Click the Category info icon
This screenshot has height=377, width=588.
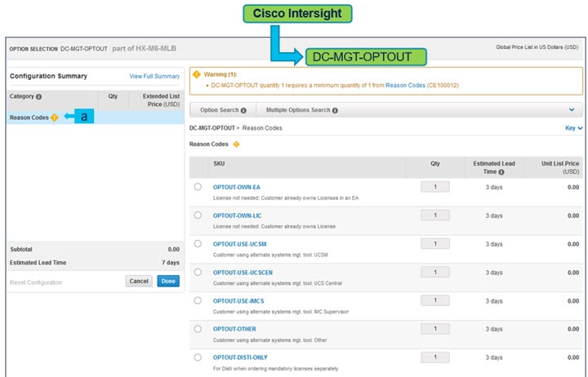(x=38, y=96)
